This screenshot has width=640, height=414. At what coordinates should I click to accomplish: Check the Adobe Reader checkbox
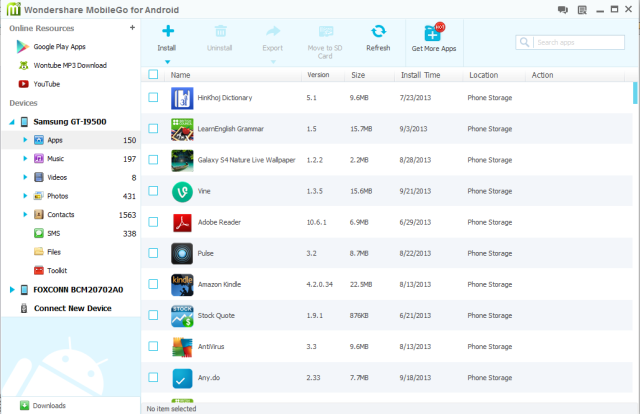[153, 222]
